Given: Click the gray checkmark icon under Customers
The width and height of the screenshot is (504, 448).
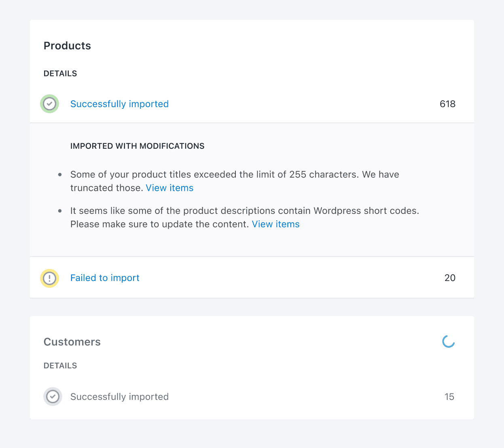Looking at the screenshot, I should tap(53, 397).
